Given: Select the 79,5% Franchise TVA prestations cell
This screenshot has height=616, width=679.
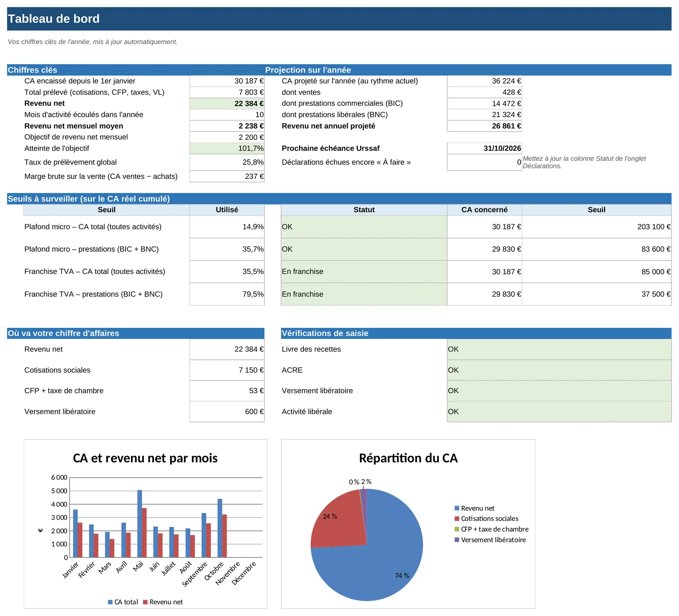Looking at the screenshot, I should (x=227, y=294).
